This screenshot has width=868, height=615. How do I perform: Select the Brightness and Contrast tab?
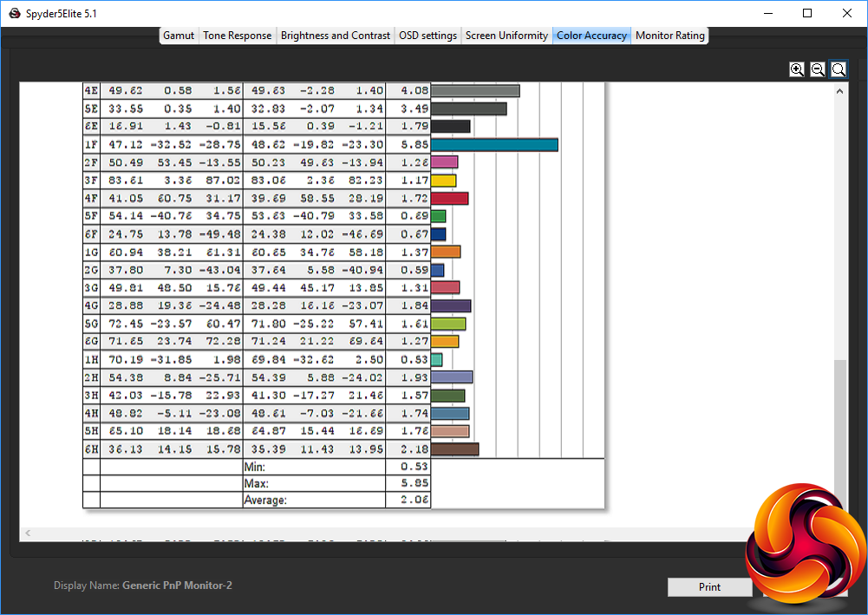tap(336, 36)
